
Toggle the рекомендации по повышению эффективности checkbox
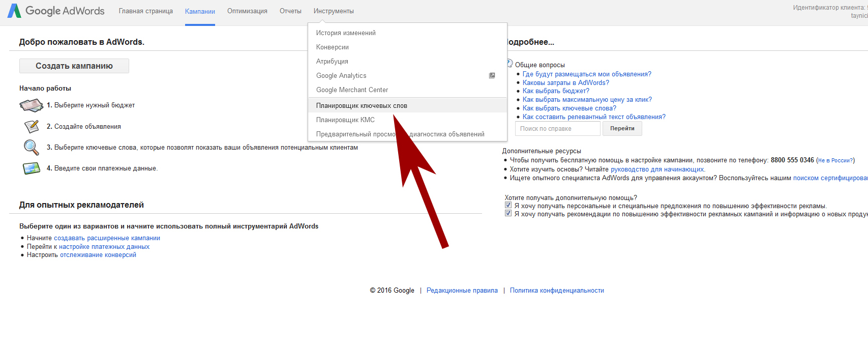tap(508, 213)
